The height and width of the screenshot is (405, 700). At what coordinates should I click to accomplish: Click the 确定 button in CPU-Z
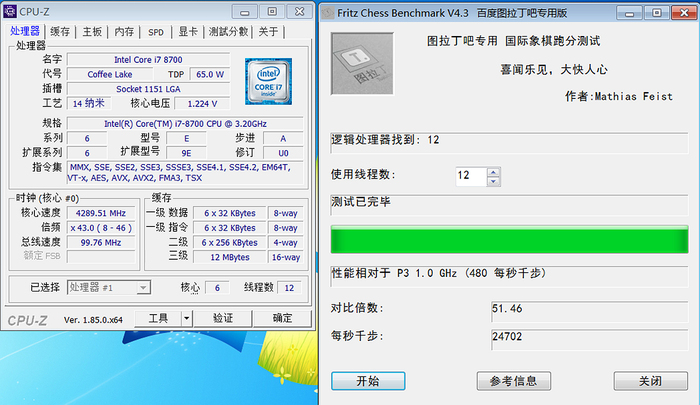point(282,318)
